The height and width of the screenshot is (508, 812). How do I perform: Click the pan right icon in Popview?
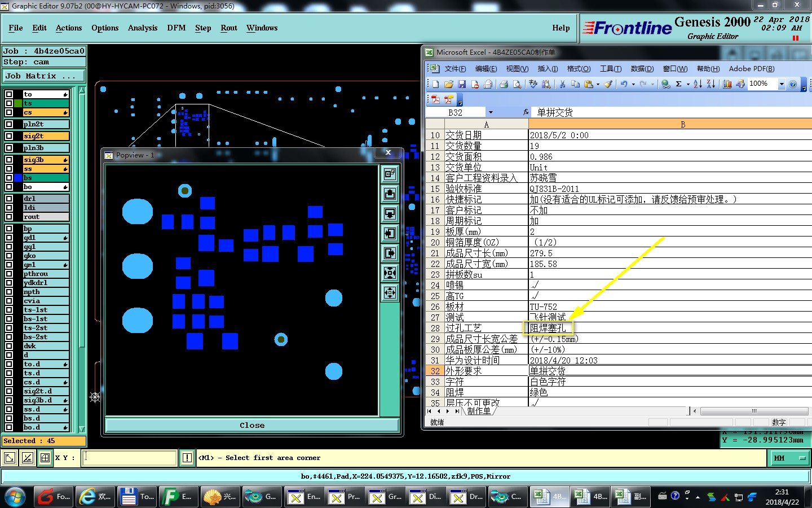point(390,253)
